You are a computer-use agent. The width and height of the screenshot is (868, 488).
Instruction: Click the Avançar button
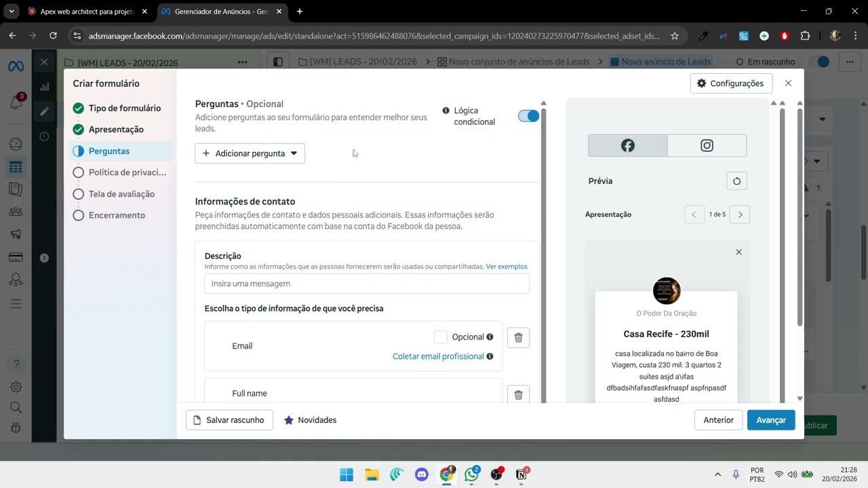[x=771, y=420]
